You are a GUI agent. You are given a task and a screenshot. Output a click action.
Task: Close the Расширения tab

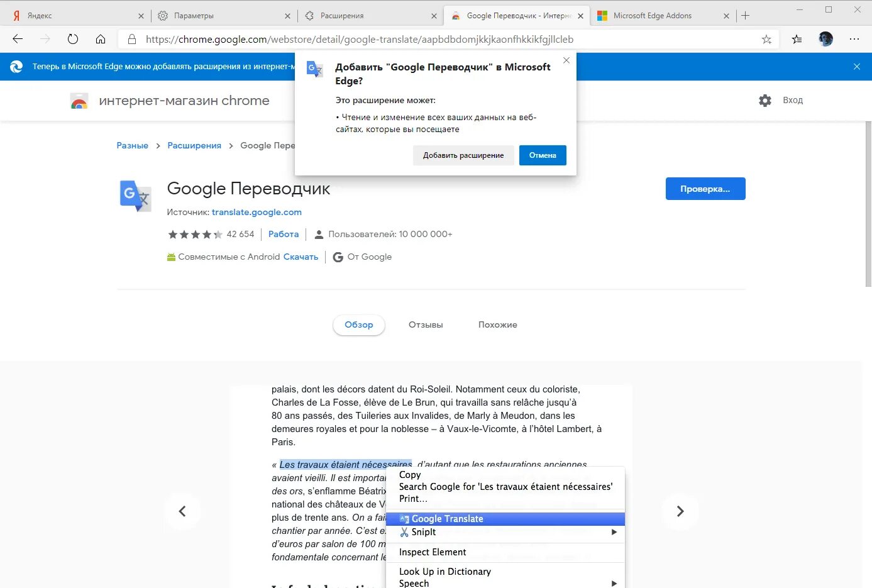tap(434, 16)
